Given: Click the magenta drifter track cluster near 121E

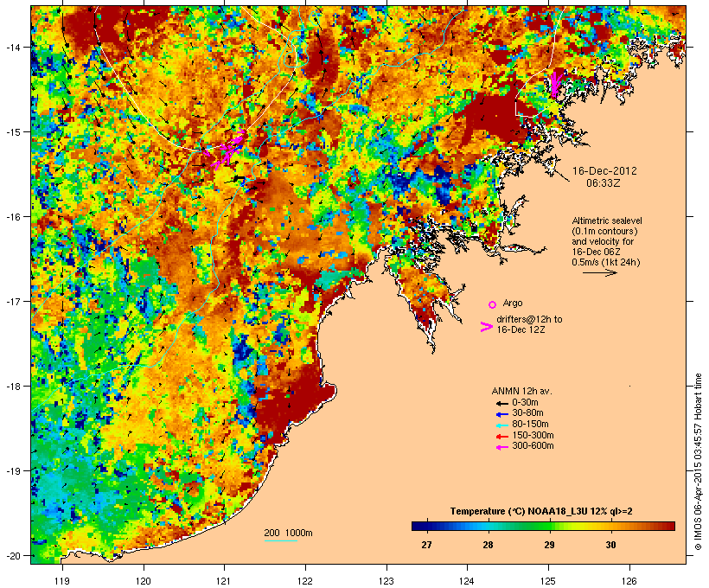Looking at the screenshot, I should coord(226,150).
